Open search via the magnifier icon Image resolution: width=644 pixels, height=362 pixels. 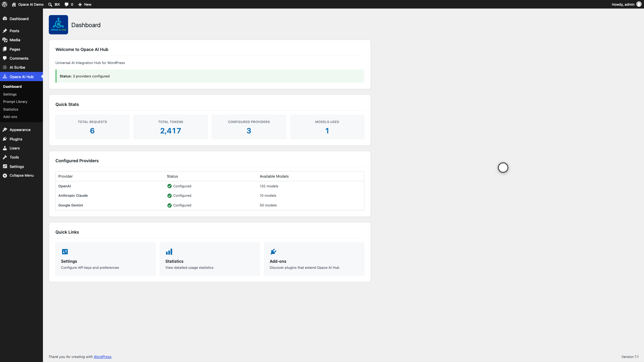point(50,5)
